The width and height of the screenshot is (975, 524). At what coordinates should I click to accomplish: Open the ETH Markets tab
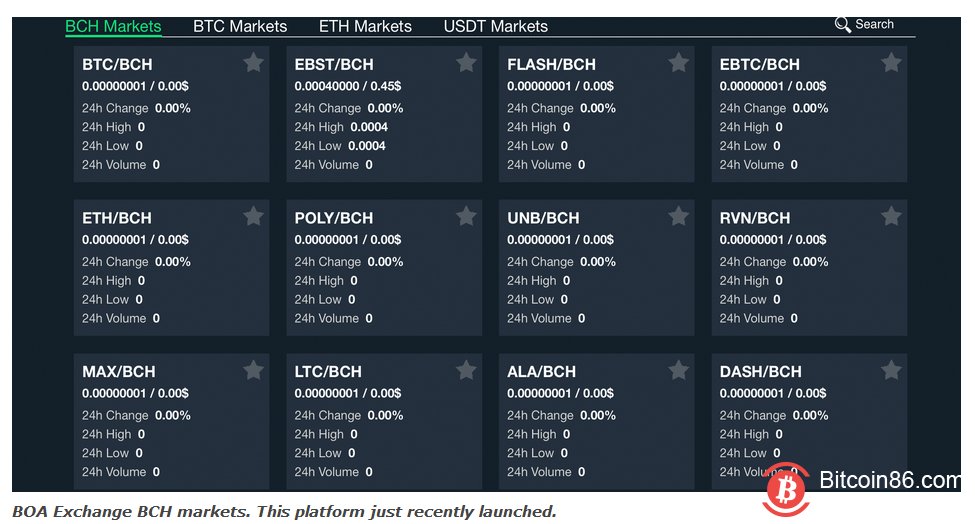point(365,27)
